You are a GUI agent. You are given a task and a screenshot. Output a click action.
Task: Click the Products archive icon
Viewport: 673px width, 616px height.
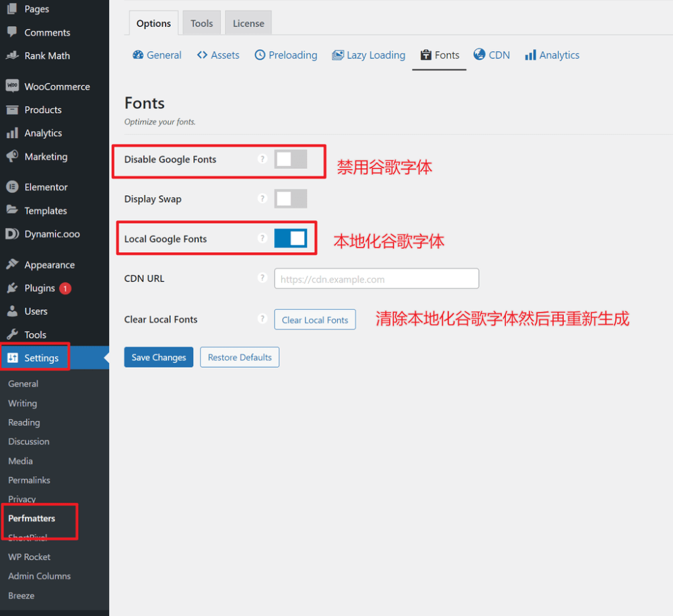12,110
